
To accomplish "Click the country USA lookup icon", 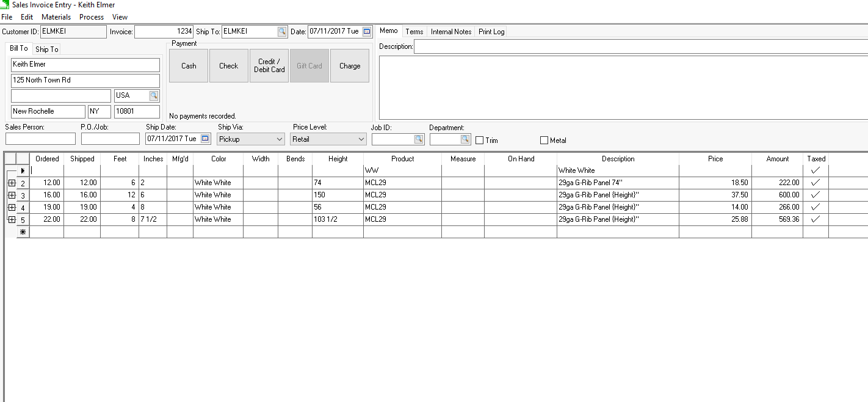I will point(154,95).
